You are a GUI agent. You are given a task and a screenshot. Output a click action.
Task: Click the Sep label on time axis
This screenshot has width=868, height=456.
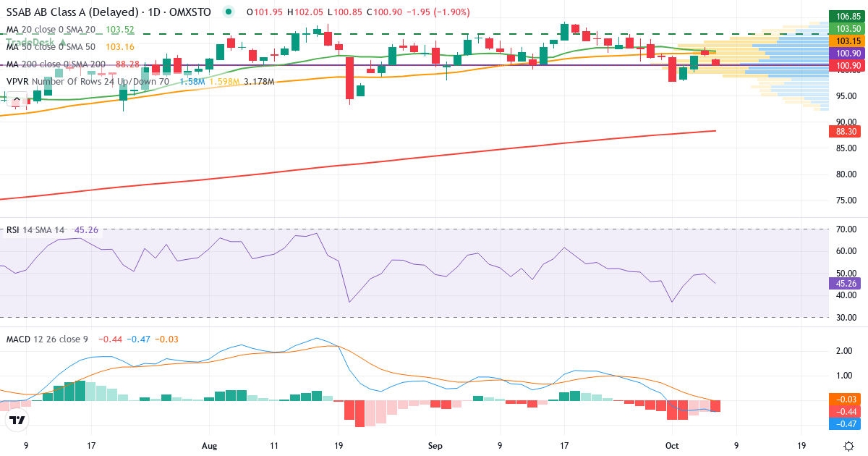[x=434, y=446]
